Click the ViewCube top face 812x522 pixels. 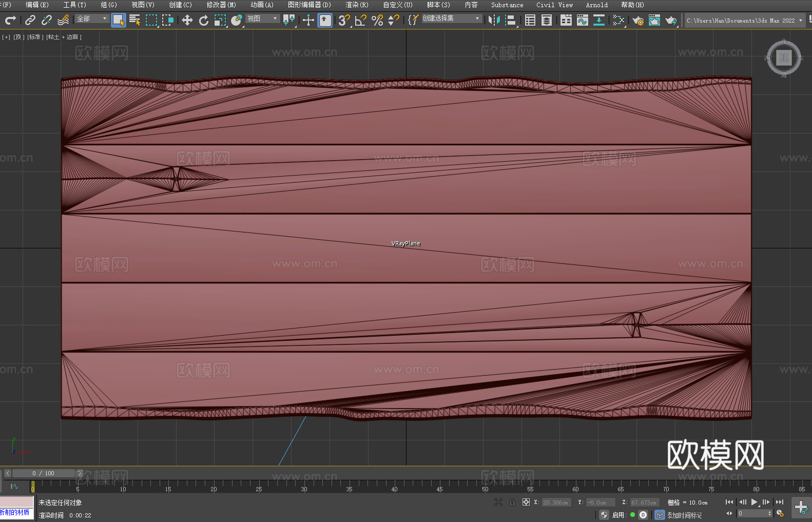784,58
